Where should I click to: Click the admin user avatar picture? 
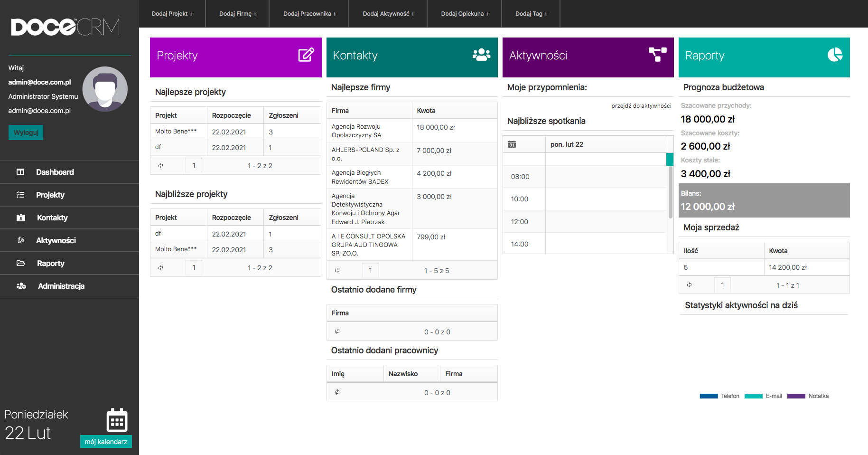(105, 89)
